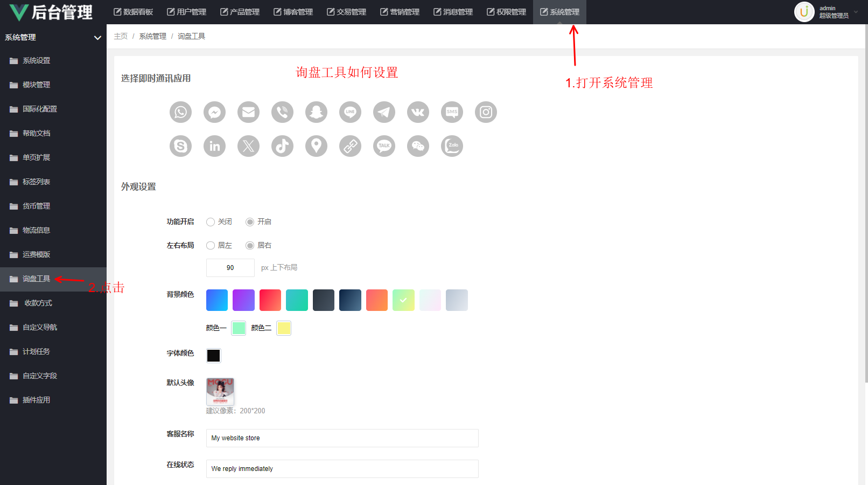Select the SMS bubble icon
This screenshot has height=485, width=868.
[452, 112]
